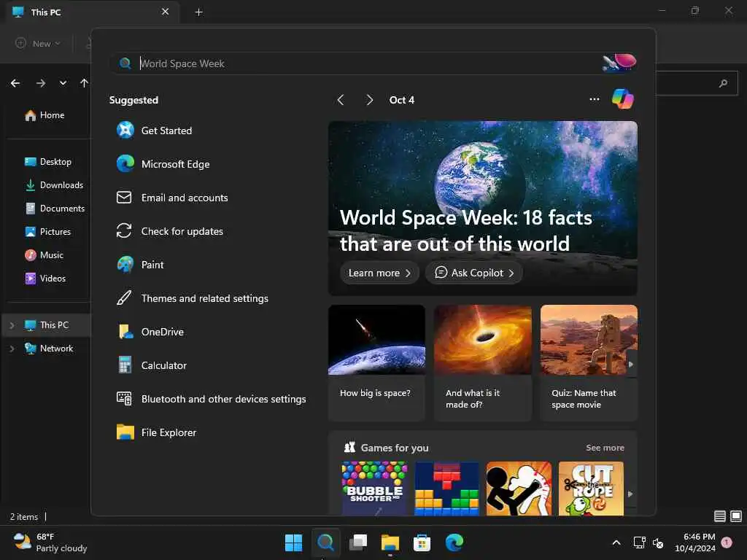747x560 pixels.
Task: Show more games arrow
Action: click(630, 494)
